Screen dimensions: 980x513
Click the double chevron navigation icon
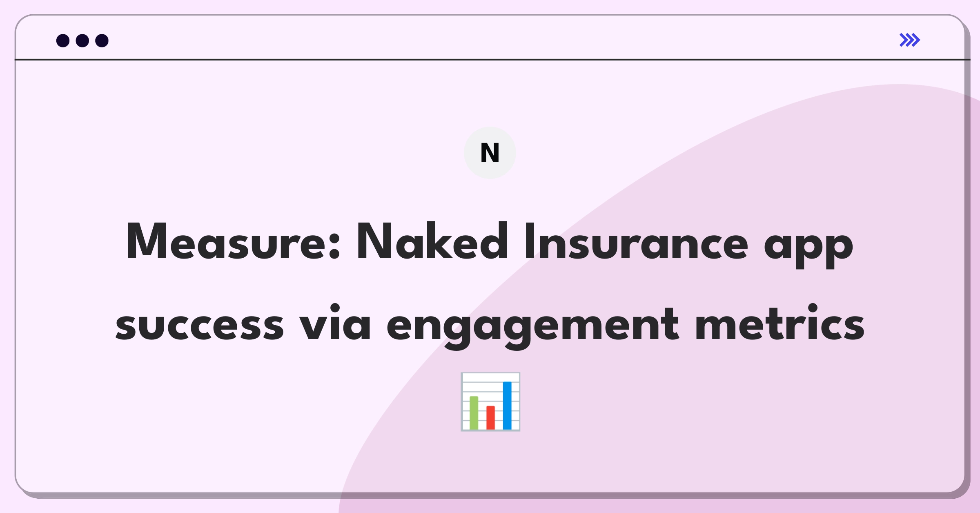909,40
